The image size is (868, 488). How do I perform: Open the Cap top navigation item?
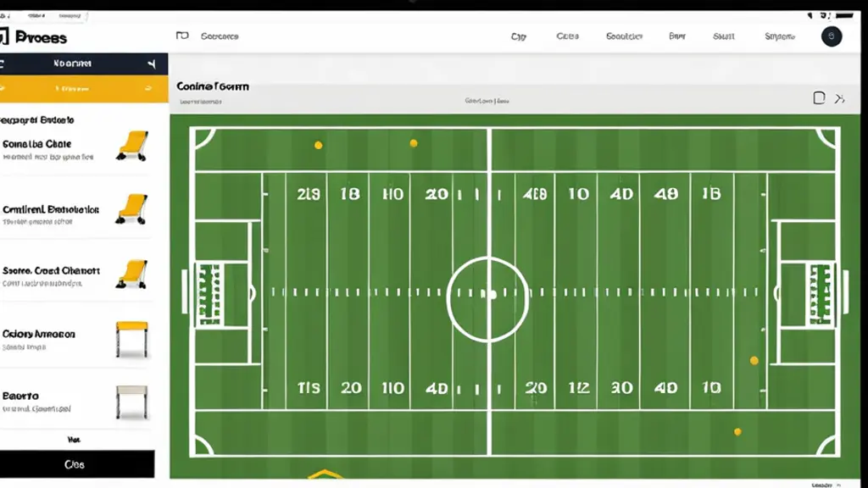pyautogui.click(x=518, y=36)
